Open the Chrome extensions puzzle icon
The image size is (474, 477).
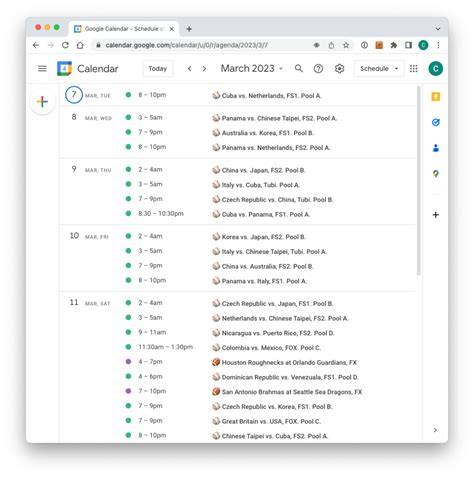coord(394,45)
